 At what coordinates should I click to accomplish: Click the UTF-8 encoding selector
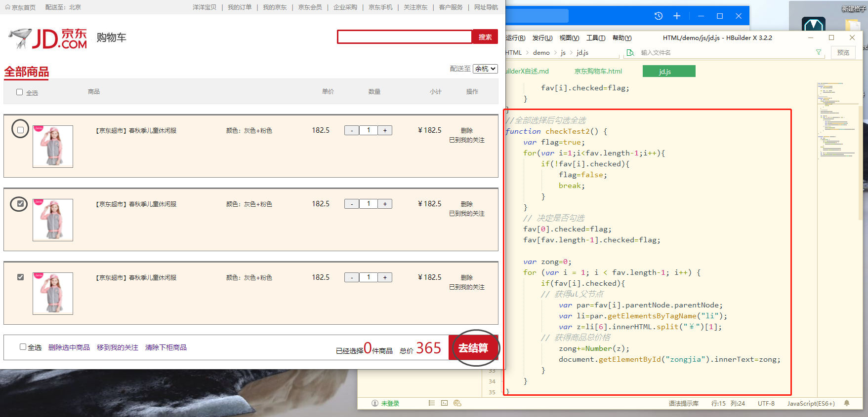[x=766, y=403]
